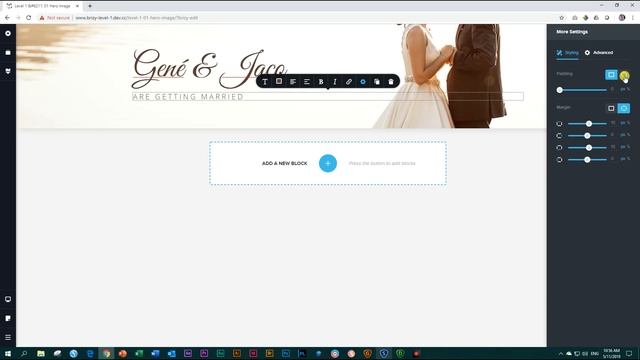Click the second margin unit px/% selector

(x=625, y=135)
